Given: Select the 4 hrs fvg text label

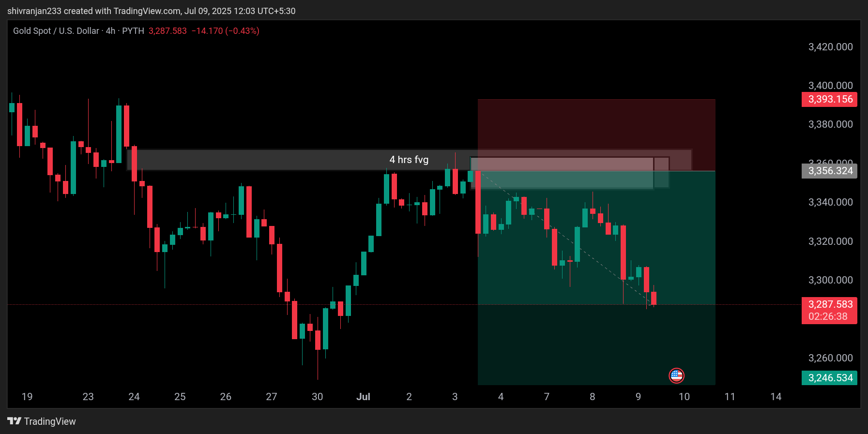Looking at the screenshot, I should (x=409, y=160).
